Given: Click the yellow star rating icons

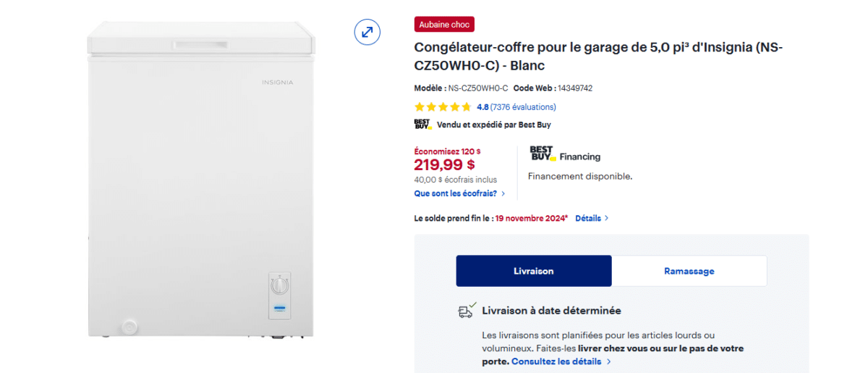Looking at the screenshot, I should coord(443,107).
